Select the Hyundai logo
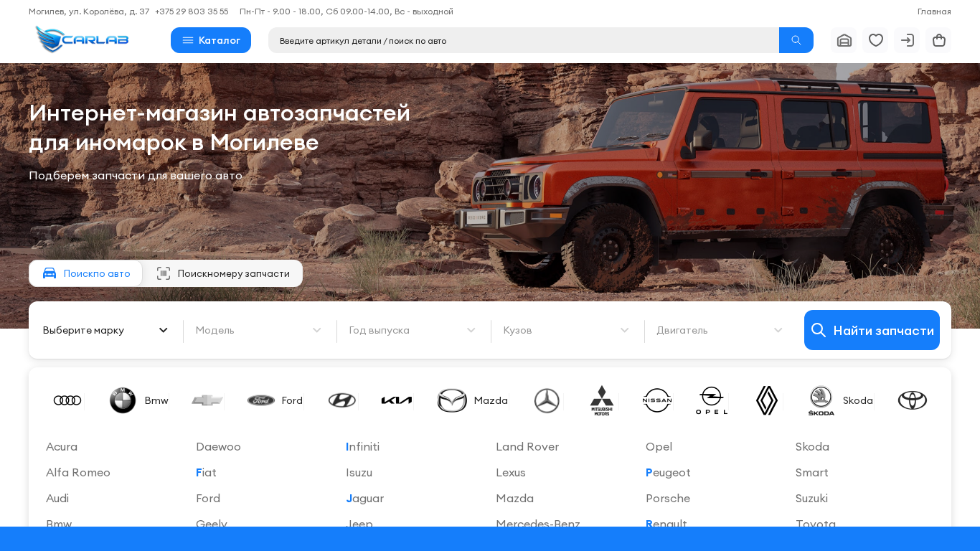The width and height of the screenshot is (980, 551). (342, 400)
